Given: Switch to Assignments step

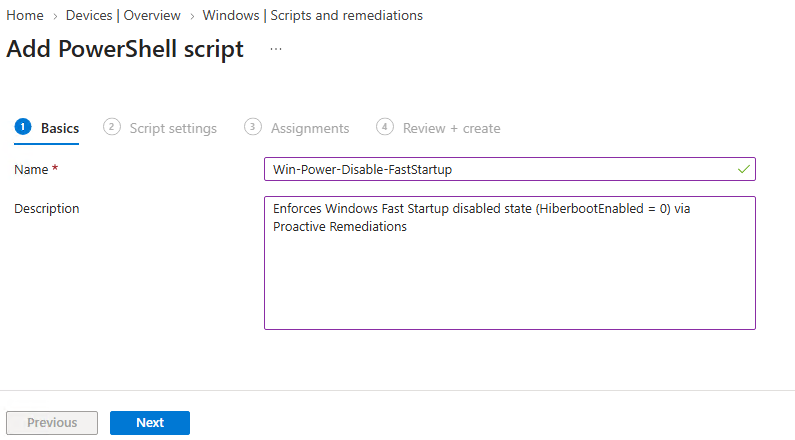Looking at the screenshot, I should [297, 128].
